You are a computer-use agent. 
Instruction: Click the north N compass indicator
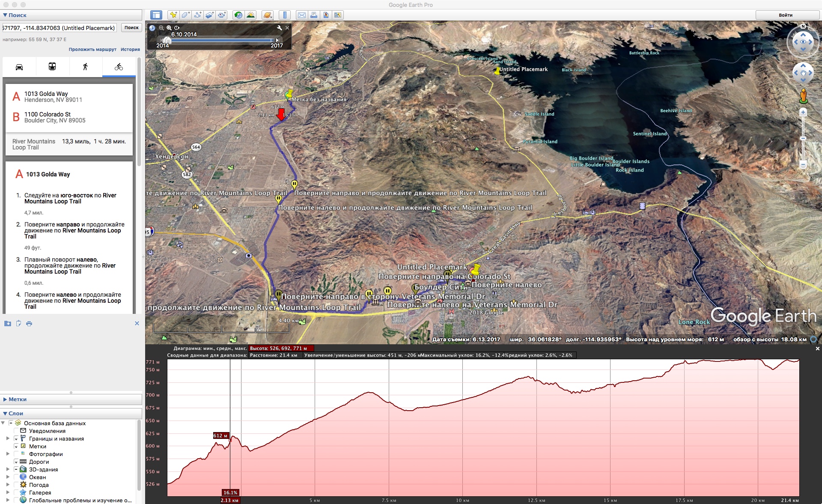(803, 27)
